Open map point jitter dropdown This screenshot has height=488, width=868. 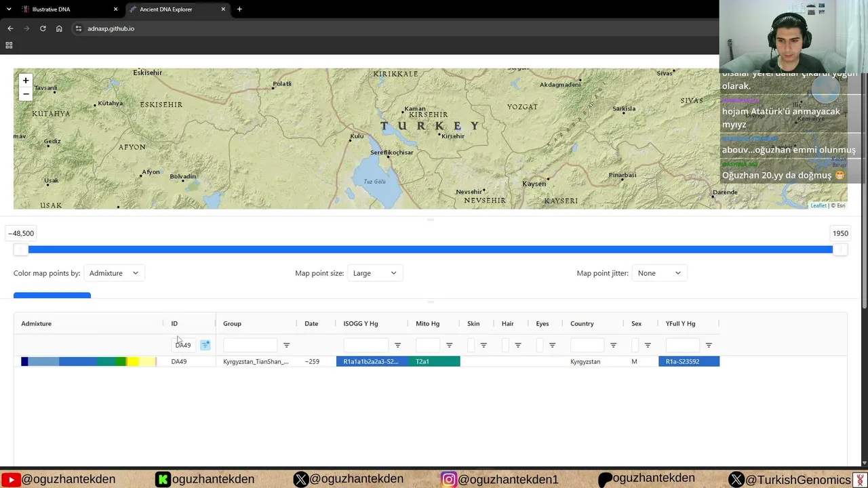(659, 273)
